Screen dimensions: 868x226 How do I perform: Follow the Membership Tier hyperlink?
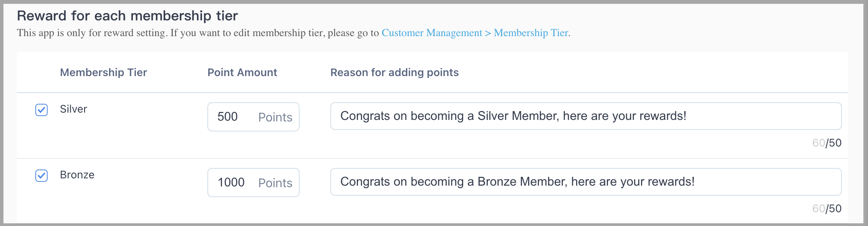click(531, 33)
